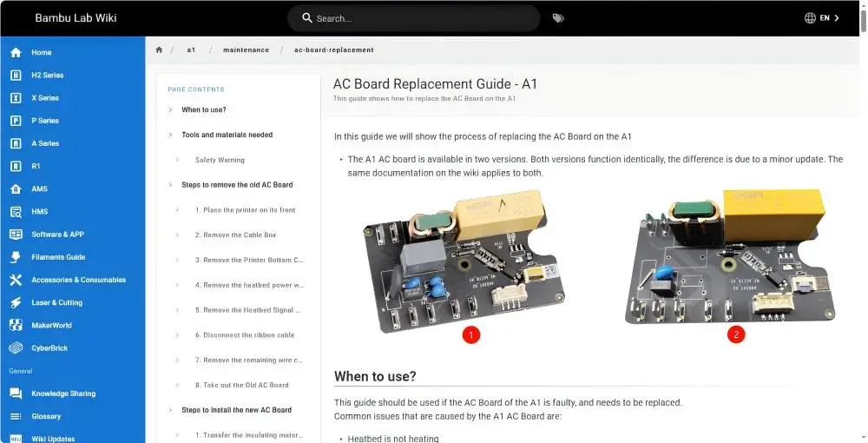The width and height of the screenshot is (868, 443).
Task: Expand the 'Tools and materials needed' chevron
Action: (x=170, y=135)
